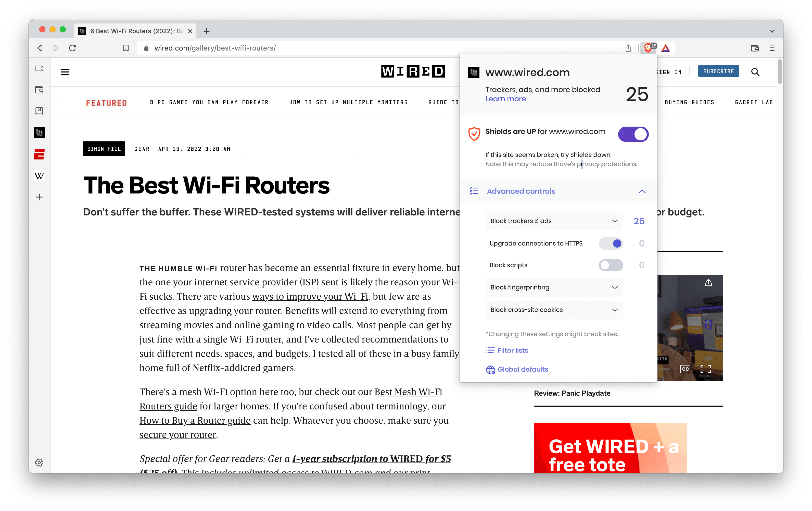Click the Brave Shields lion icon
The height and width of the screenshot is (511, 812).
coord(647,48)
